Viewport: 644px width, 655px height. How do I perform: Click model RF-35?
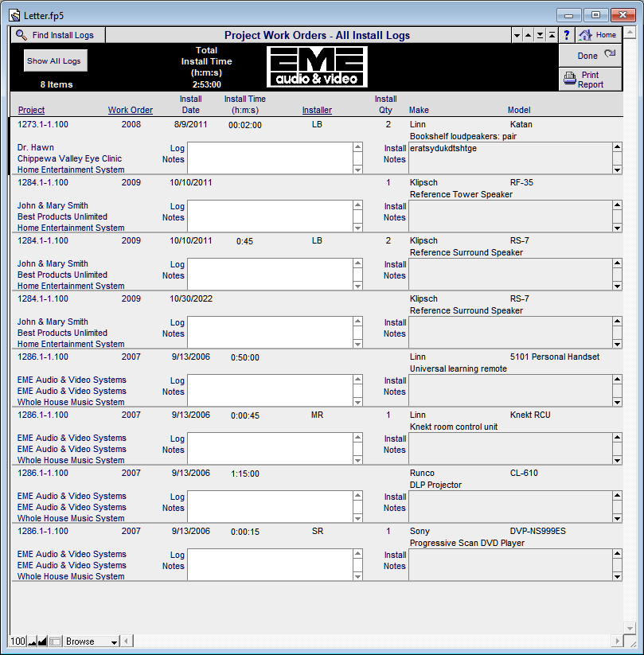(521, 182)
